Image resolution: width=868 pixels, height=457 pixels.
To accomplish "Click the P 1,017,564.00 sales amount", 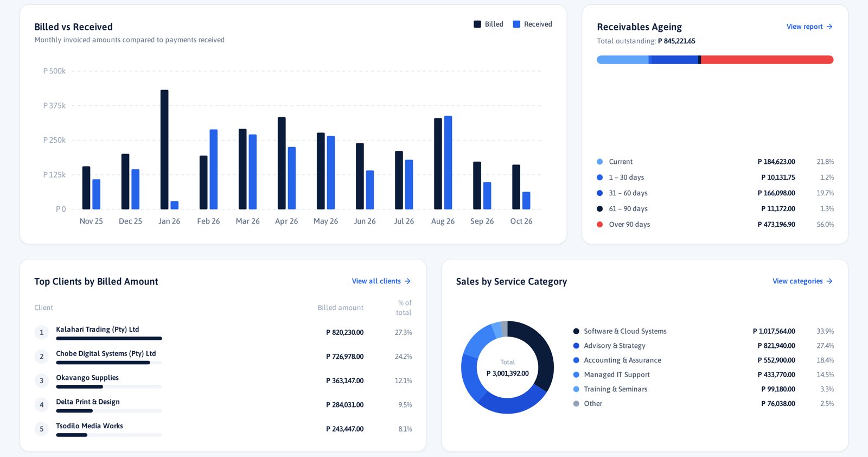I will click(774, 332).
